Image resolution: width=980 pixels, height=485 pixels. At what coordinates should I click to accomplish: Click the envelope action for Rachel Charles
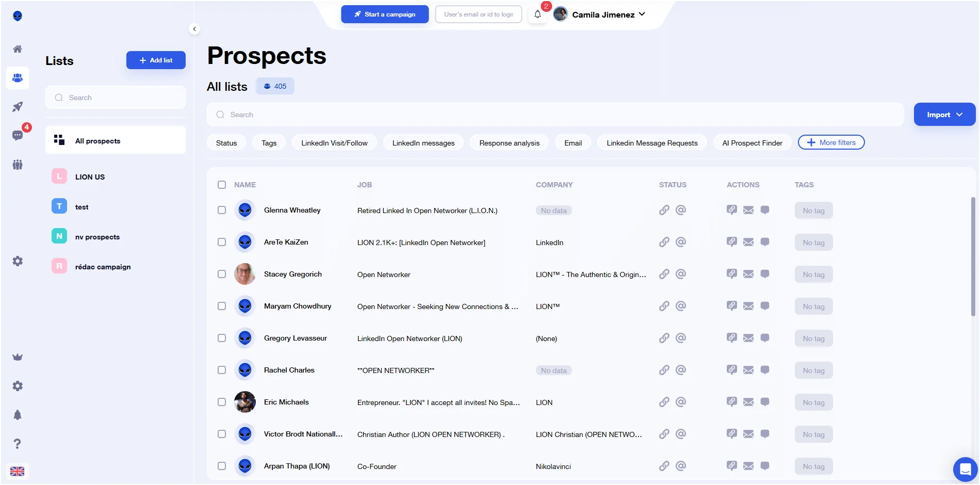point(748,370)
